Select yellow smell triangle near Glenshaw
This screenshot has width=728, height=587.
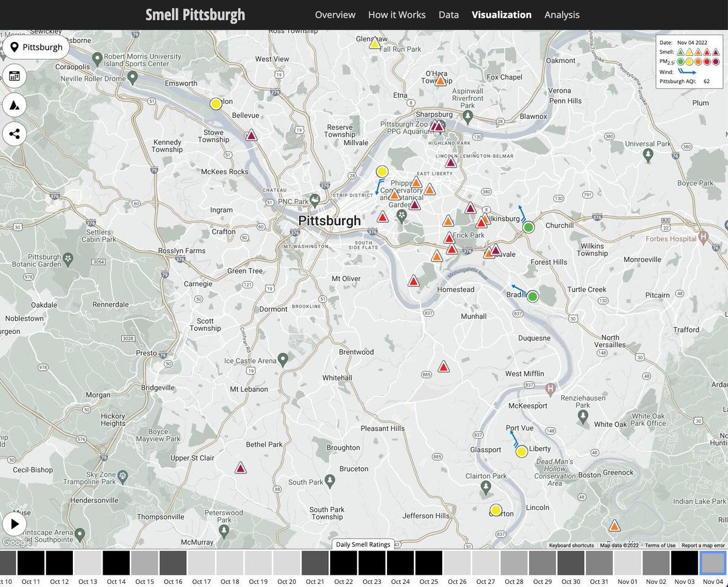tap(375, 43)
